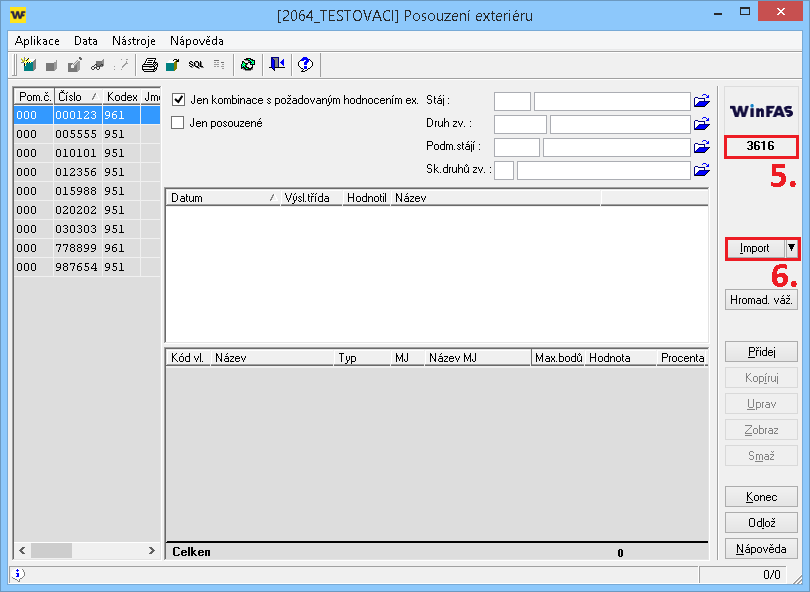Expand the Import button dropdown arrow
This screenshot has height=592, width=810.
(x=791, y=248)
